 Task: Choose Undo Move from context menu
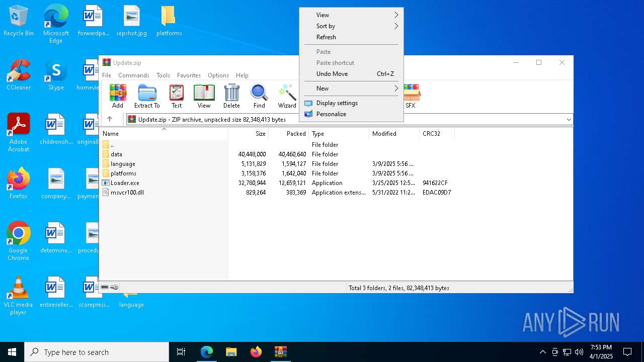tap(351, 74)
